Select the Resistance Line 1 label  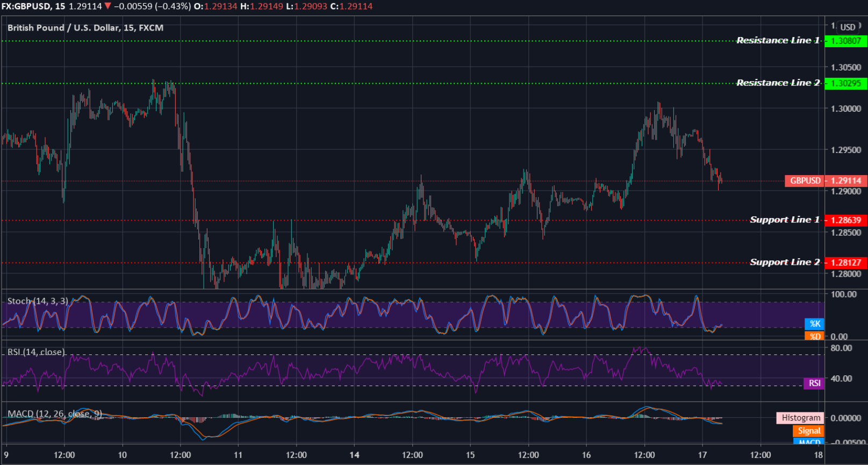[x=778, y=40]
